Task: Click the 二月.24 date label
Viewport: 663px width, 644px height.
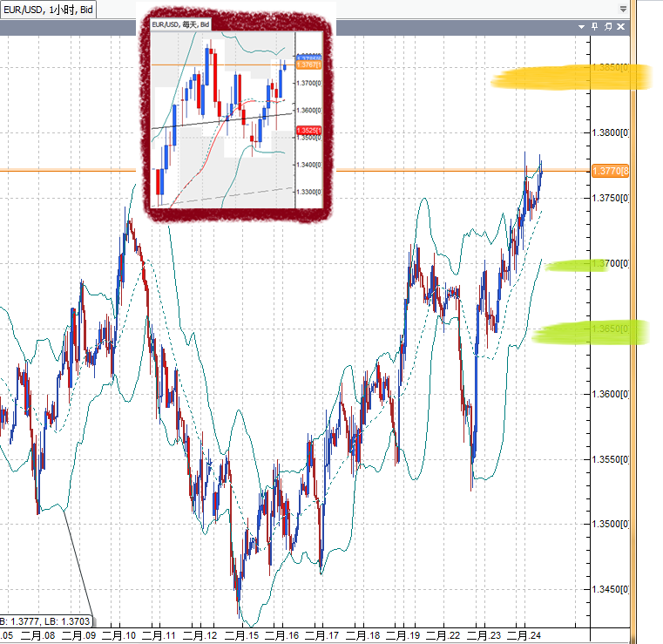Action: pos(524,635)
